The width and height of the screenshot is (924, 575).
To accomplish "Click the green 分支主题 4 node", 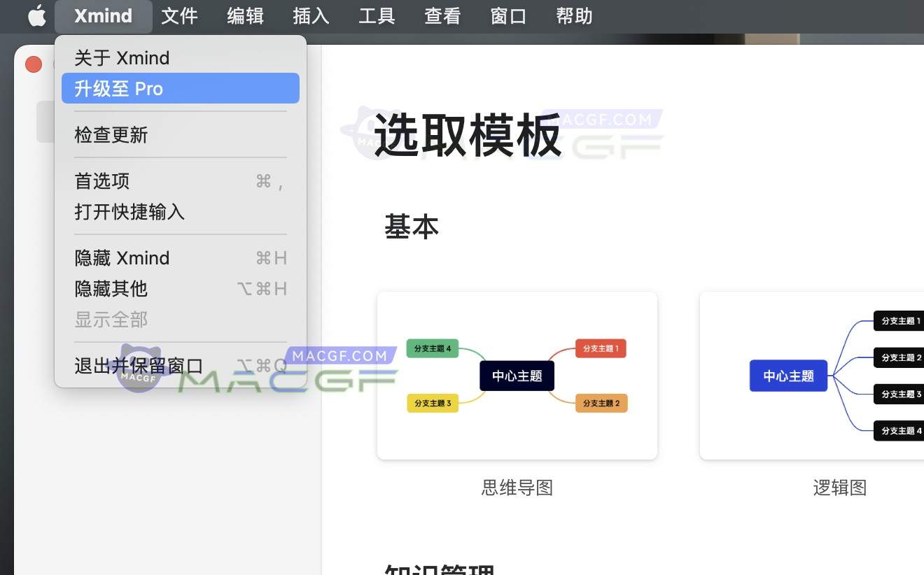I will coord(432,348).
